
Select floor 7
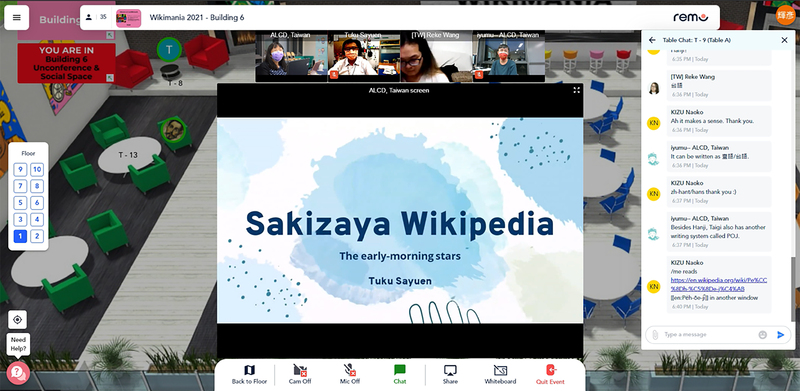20,186
